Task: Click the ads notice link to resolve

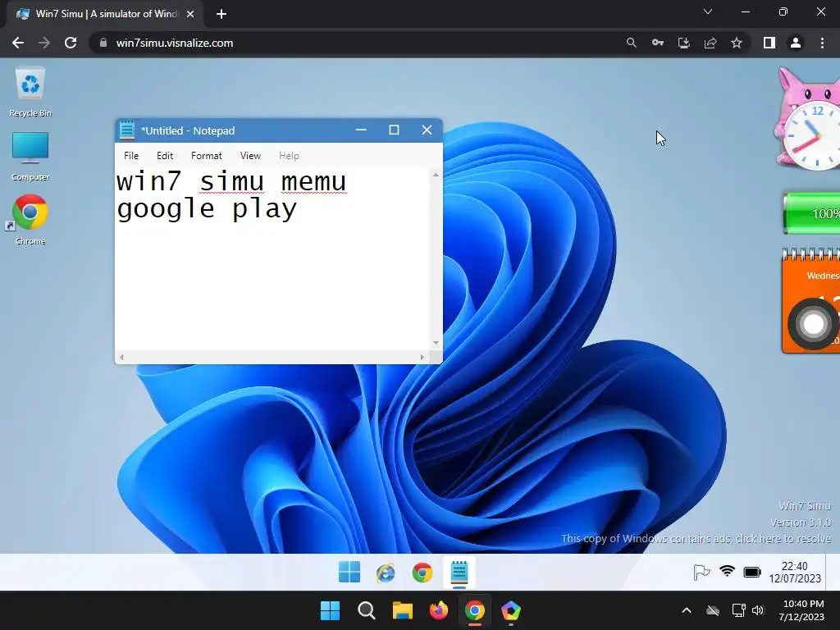Action: click(696, 538)
